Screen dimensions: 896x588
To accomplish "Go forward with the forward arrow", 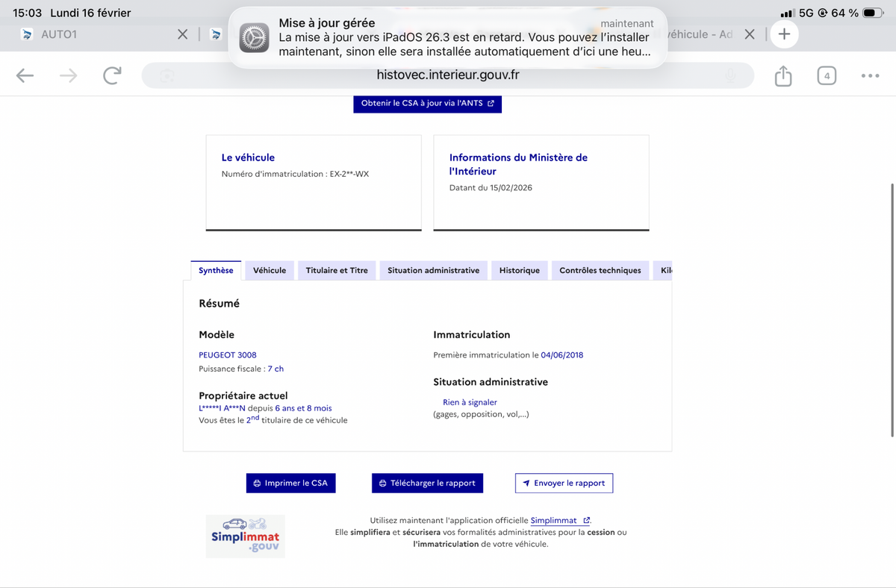I will coord(69,75).
